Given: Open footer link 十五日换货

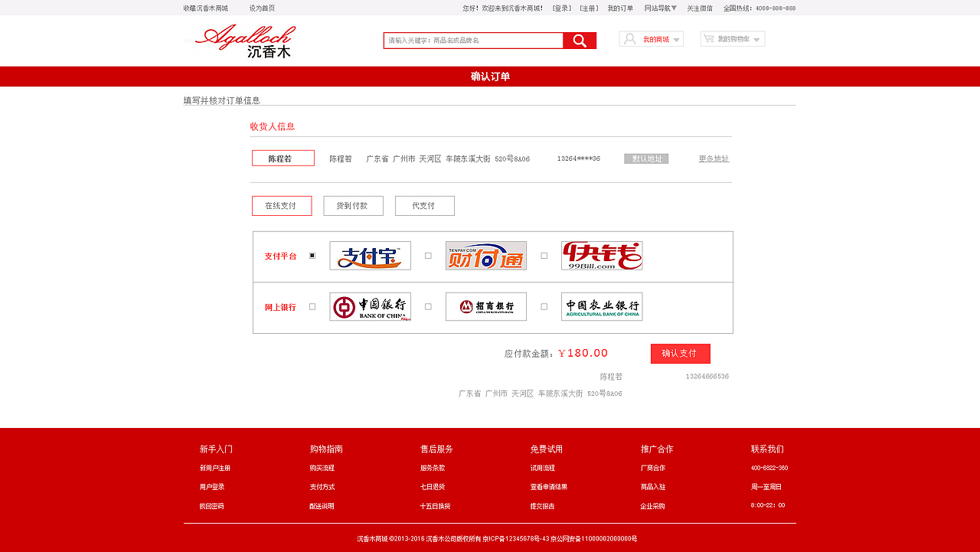Looking at the screenshot, I should tap(436, 506).
